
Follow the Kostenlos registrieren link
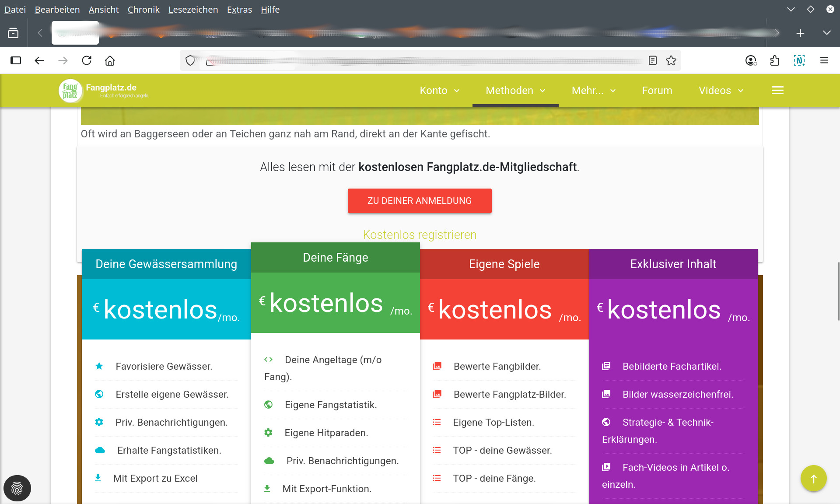[419, 234]
